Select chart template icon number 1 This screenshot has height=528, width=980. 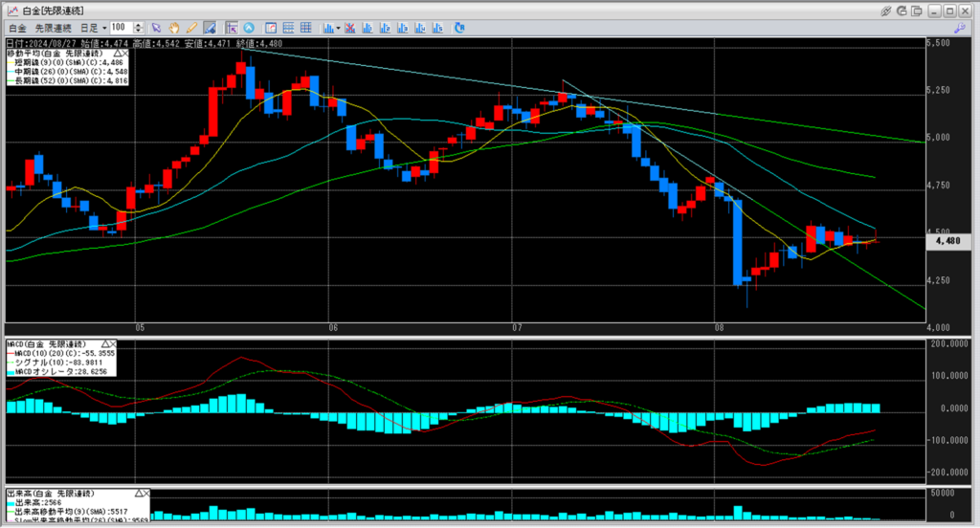367,28
